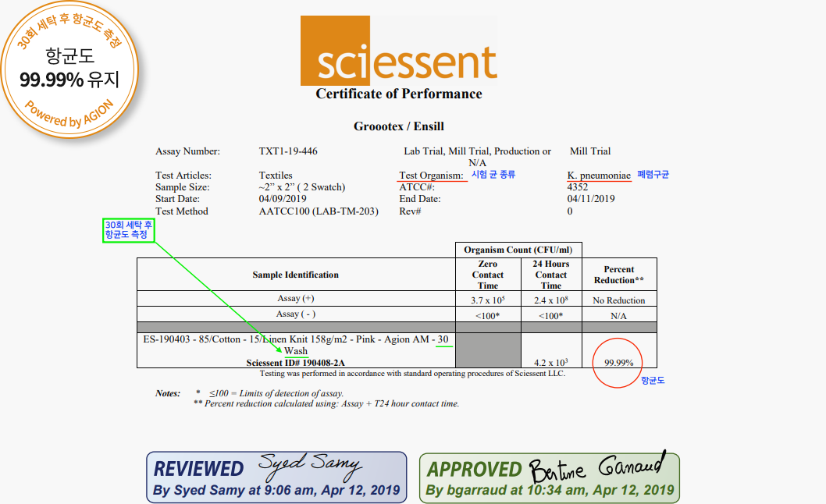The width and height of the screenshot is (826, 504).
Task: Select the "99.99%" percent reduction table cell
Action: pos(619,362)
